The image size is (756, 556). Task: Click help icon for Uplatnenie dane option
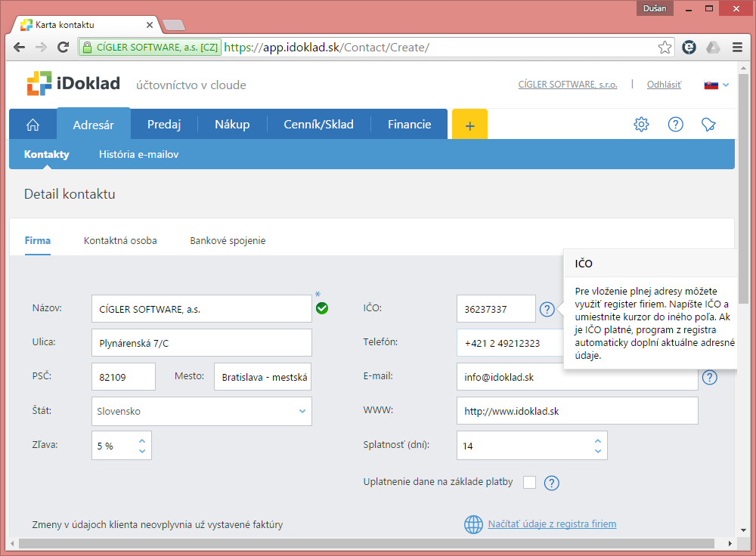click(552, 483)
